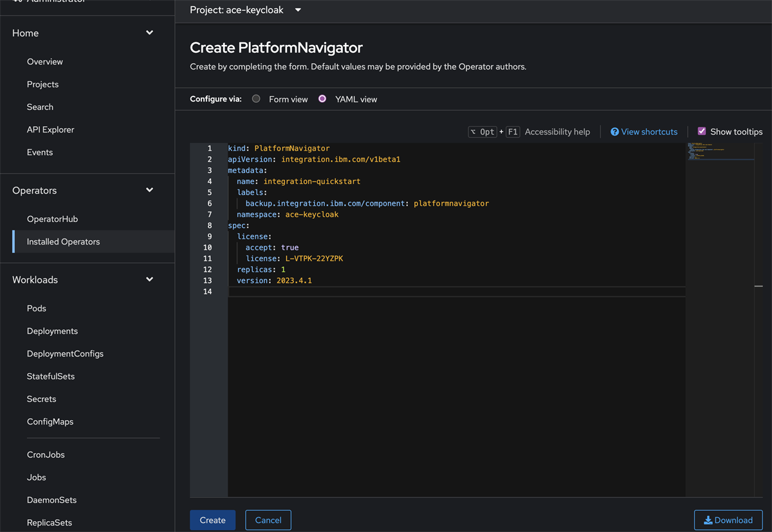The width and height of the screenshot is (772, 532).
Task: Select the Form view radio button
Action: (x=256, y=99)
